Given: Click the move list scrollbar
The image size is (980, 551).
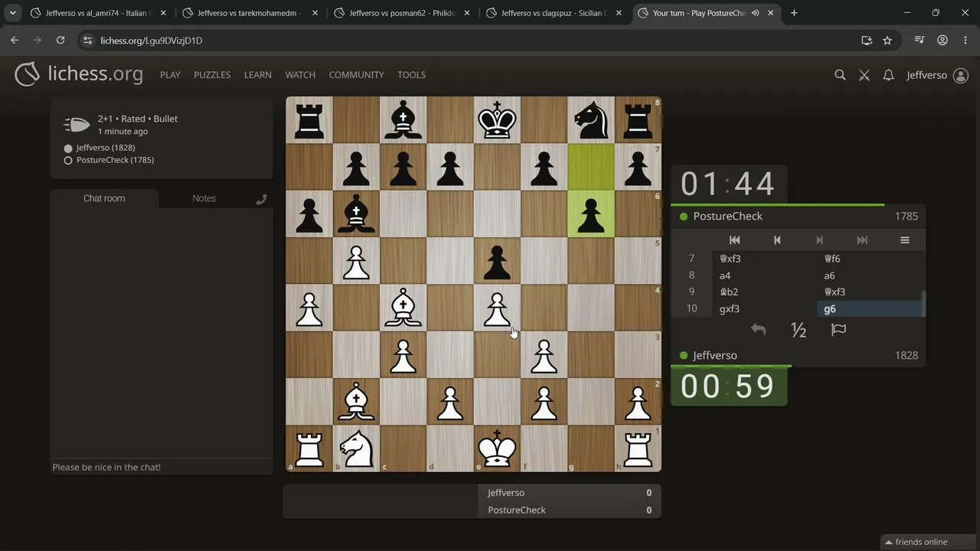Looking at the screenshot, I should click(x=923, y=303).
